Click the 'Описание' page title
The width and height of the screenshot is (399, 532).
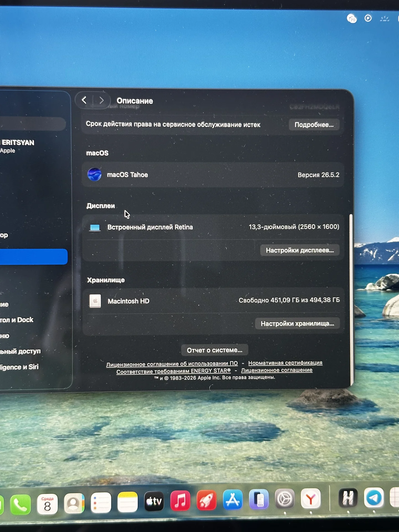tap(135, 101)
